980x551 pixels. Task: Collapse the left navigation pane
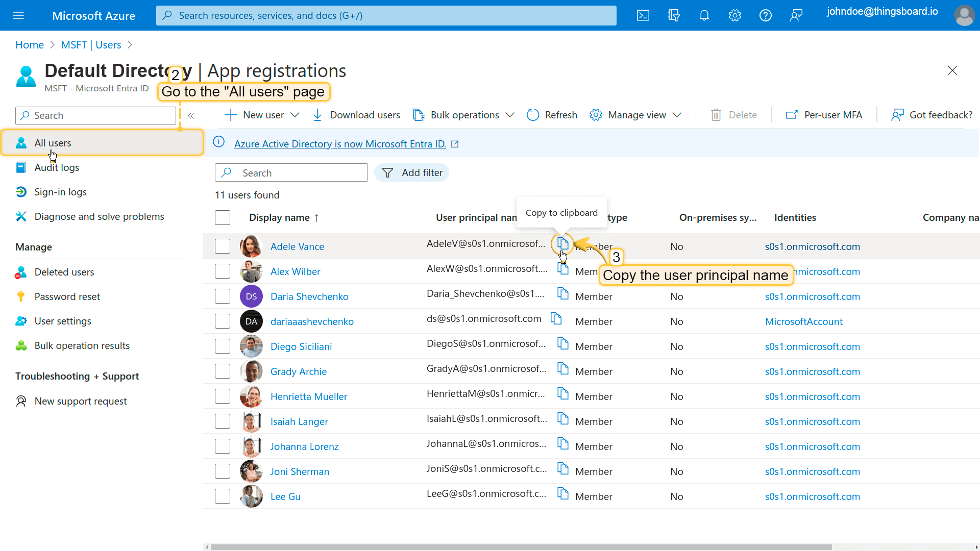click(x=191, y=116)
